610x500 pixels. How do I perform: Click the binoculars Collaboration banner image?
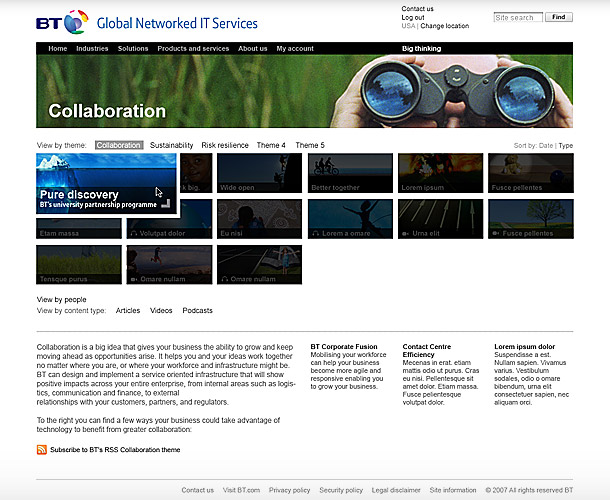point(304,91)
